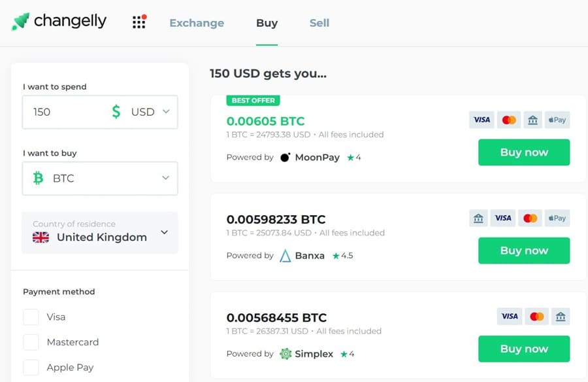Screen dimensions: 588x382
Task: Click the Mastercard icon in Simplex offer
Action: (x=537, y=317)
